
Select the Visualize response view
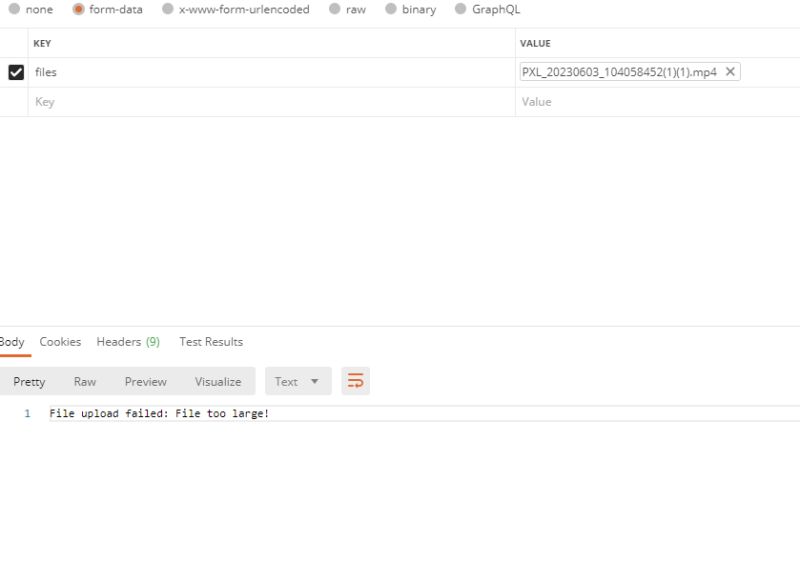(x=217, y=380)
